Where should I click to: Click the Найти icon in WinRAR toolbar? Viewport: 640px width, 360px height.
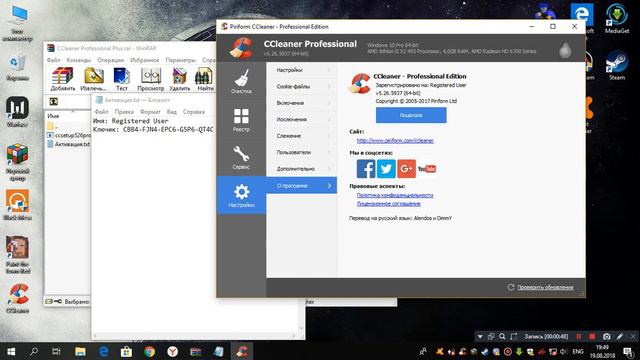click(205, 79)
